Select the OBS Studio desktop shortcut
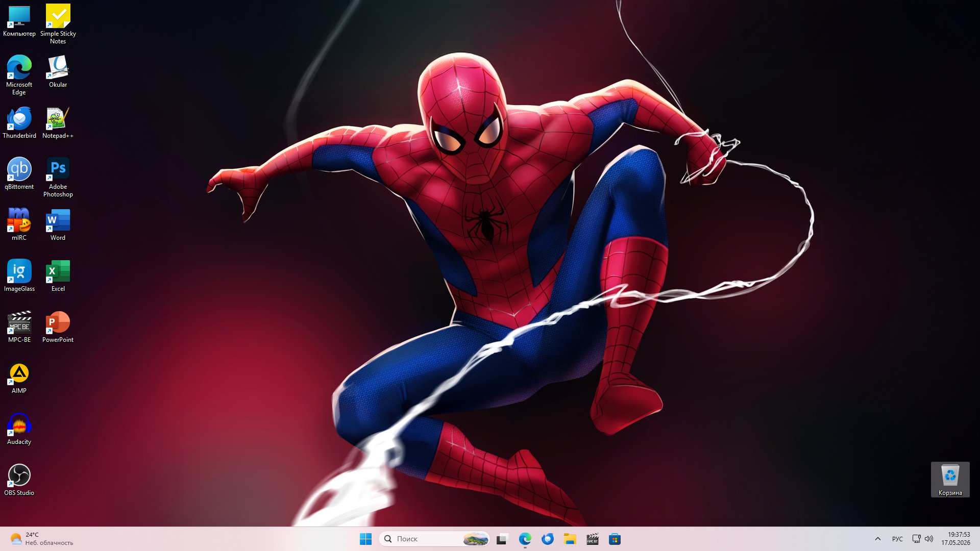 pos(19,480)
